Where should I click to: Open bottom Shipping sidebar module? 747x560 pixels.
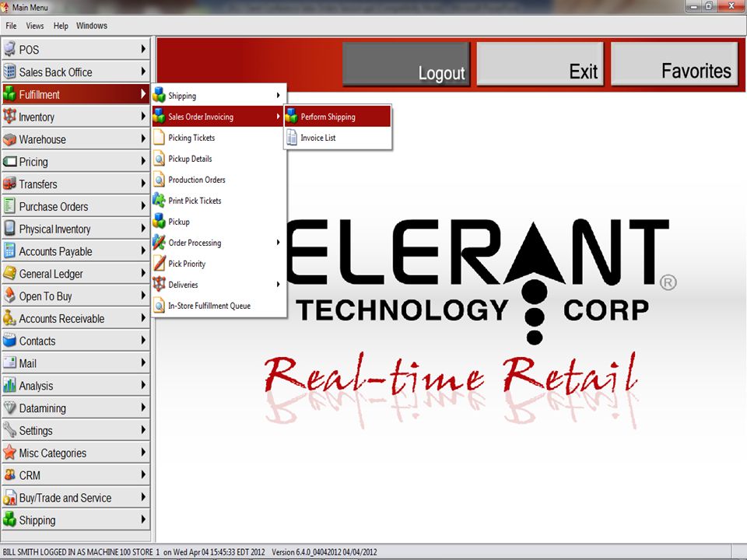coord(75,520)
